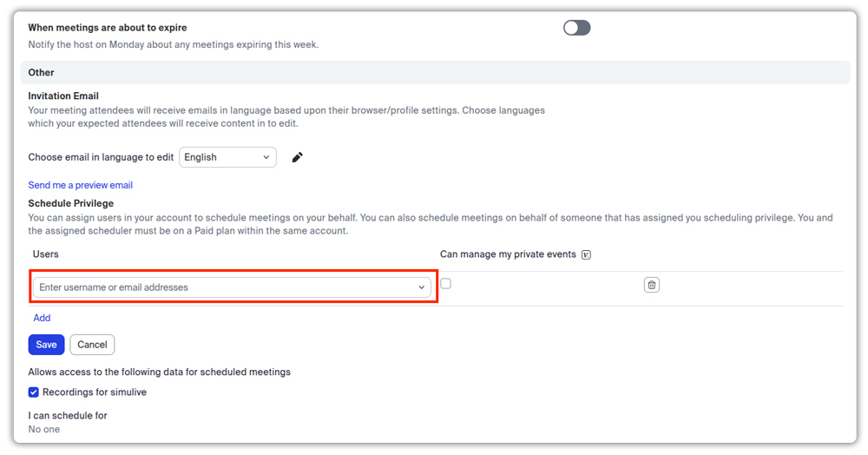This screenshot has height=455, width=868.
Task: Click the When meetings are about to expire title
Action: point(108,28)
